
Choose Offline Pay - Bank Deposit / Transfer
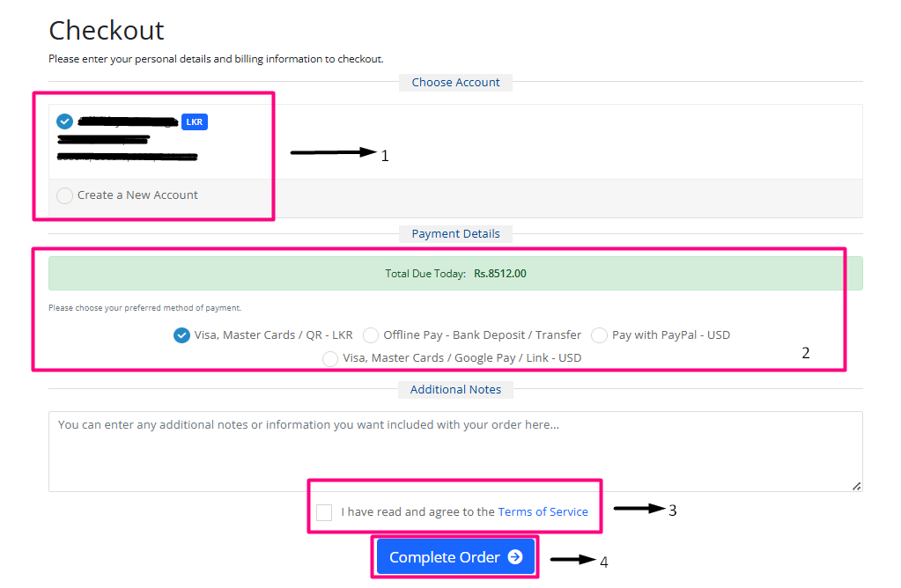pos(371,335)
